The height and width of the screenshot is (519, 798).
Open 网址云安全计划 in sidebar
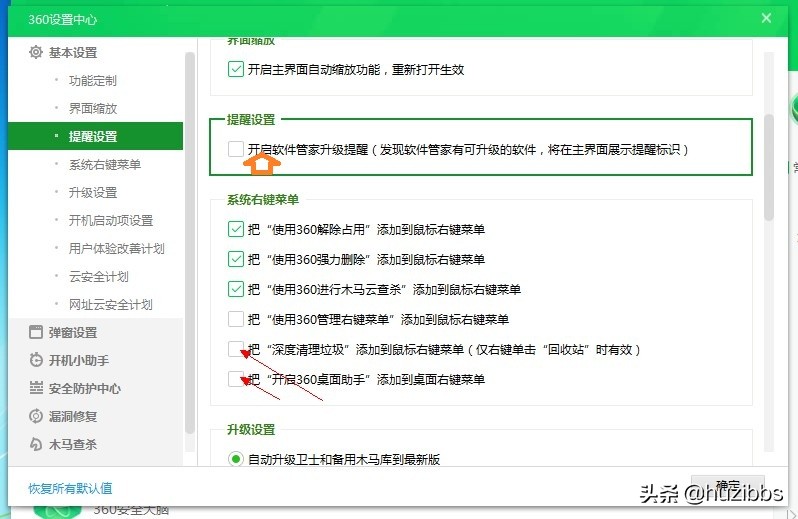point(110,304)
